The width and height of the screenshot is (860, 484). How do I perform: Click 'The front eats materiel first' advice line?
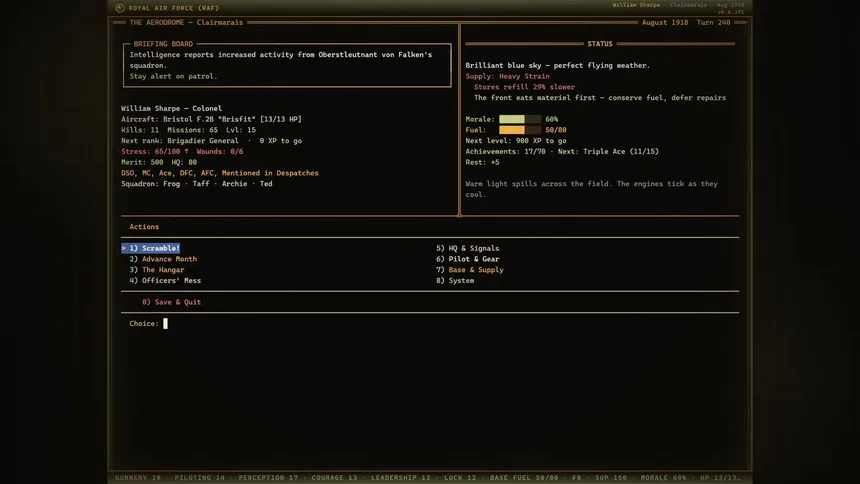coord(600,98)
